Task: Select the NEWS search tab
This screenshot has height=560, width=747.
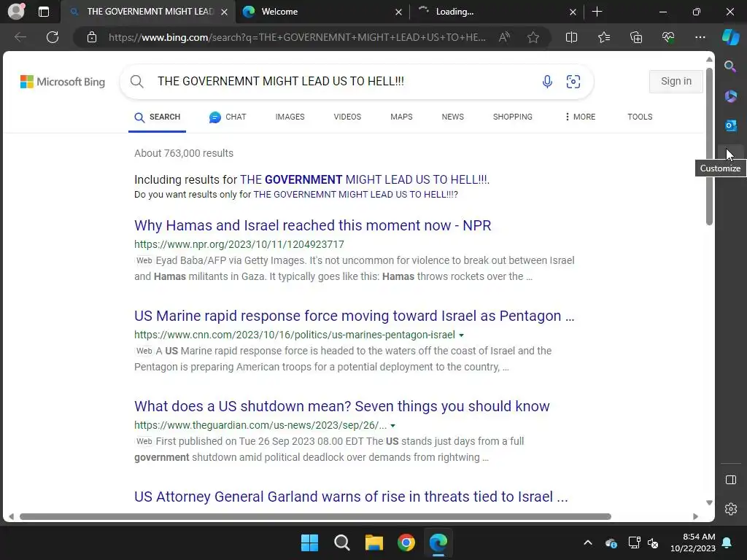Action: [x=452, y=117]
